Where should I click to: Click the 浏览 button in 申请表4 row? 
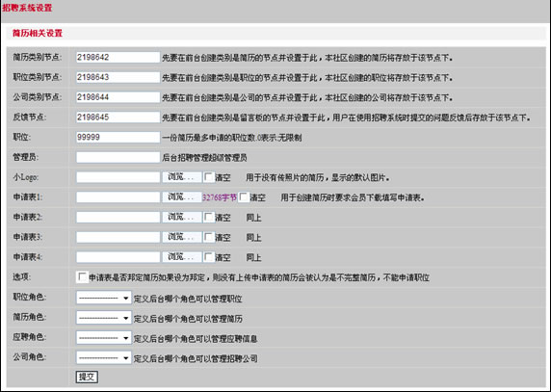point(182,257)
